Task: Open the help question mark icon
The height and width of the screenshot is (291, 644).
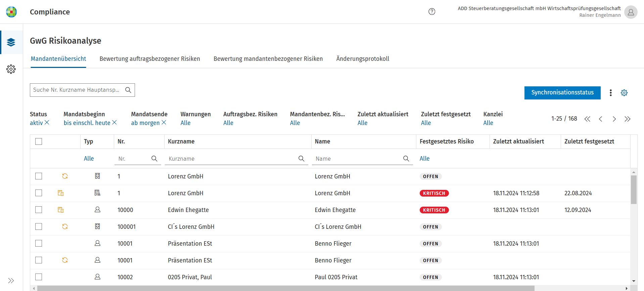Action: [432, 12]
